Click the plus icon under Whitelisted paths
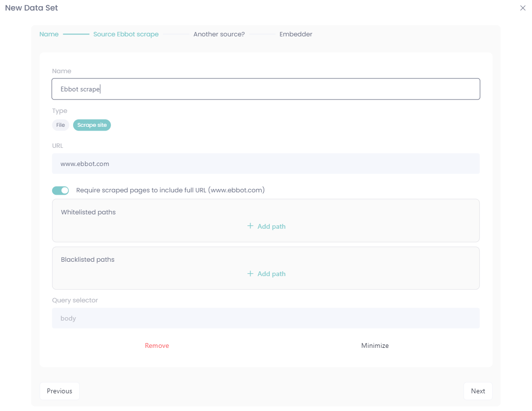 [250, 226]
